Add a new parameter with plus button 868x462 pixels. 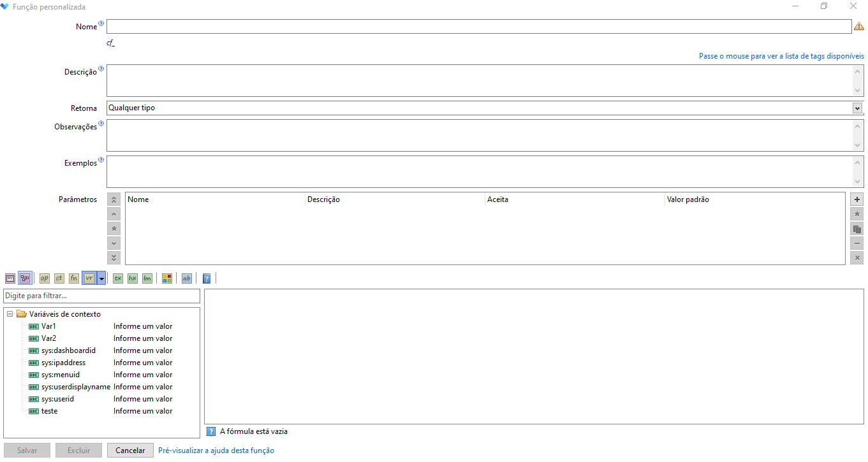pyautogui.click(x=857, y=199)
